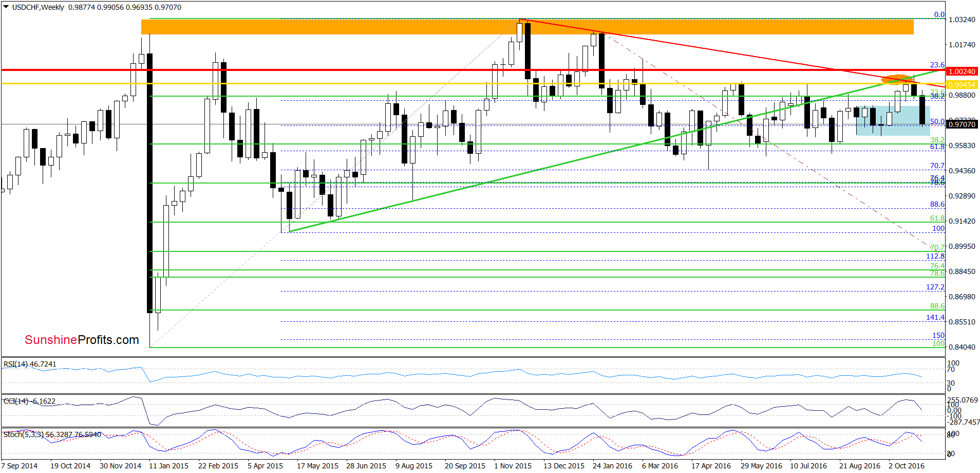Click the 6 Mar 2016 date label

(x=660, y=466)
